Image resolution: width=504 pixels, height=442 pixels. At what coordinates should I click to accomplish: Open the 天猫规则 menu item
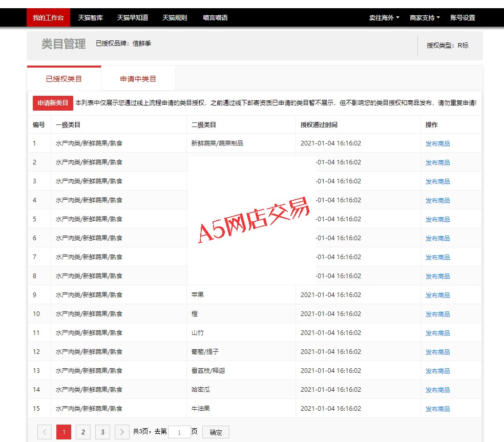click(x=175, y=18)
